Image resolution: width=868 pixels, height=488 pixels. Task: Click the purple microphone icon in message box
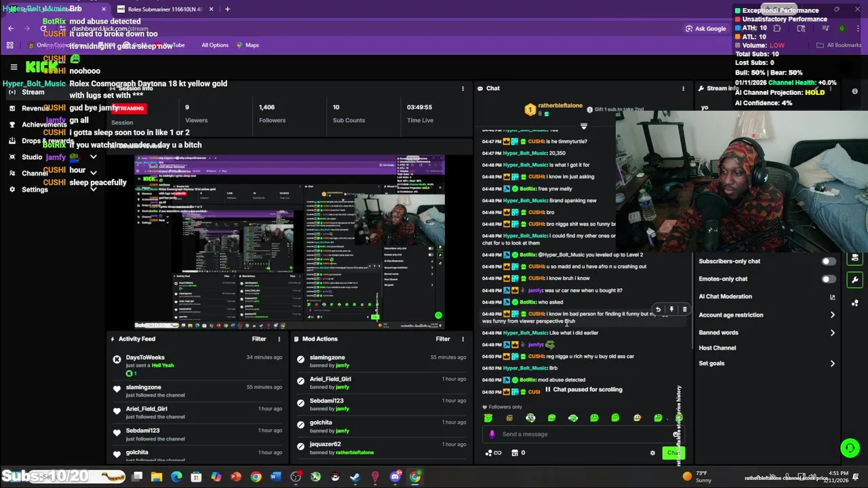(492, 434)
